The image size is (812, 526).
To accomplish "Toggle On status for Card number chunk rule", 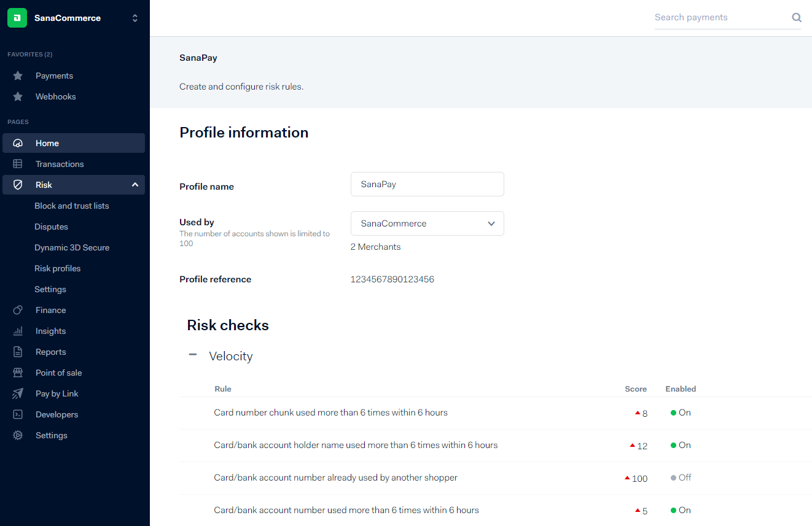I will 681,412.
